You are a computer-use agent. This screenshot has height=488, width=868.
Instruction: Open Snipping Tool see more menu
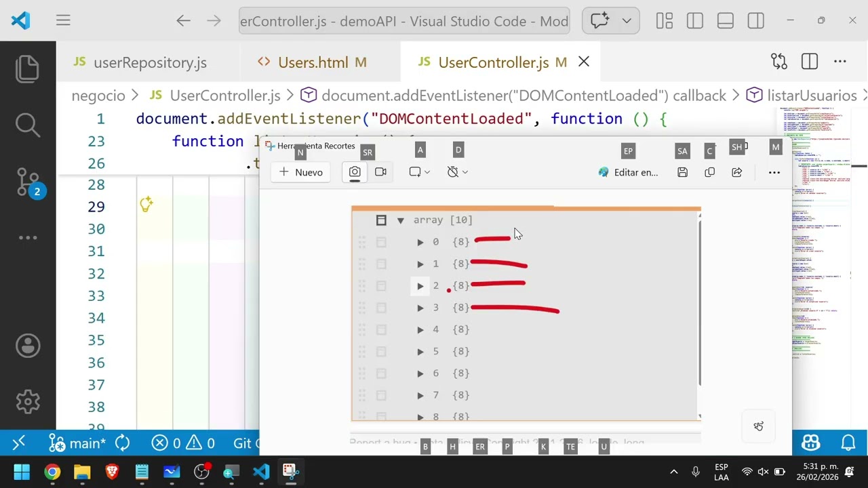click(x=774, y=172)
